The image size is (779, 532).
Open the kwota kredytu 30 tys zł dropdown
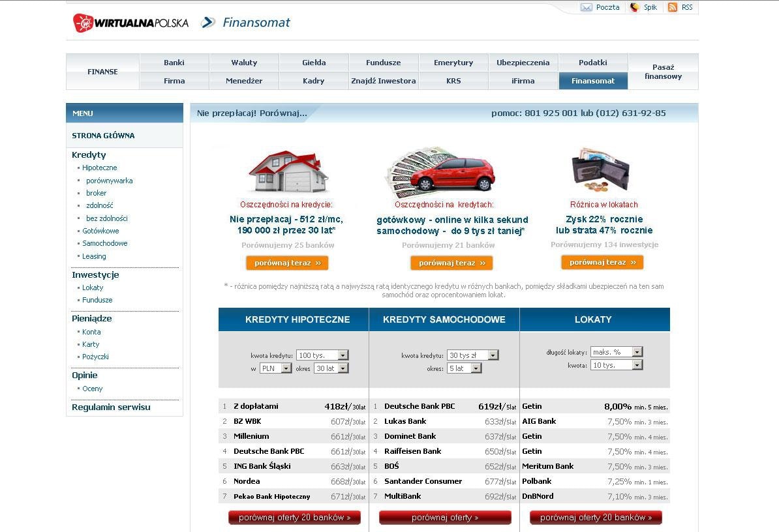[472, 355]
